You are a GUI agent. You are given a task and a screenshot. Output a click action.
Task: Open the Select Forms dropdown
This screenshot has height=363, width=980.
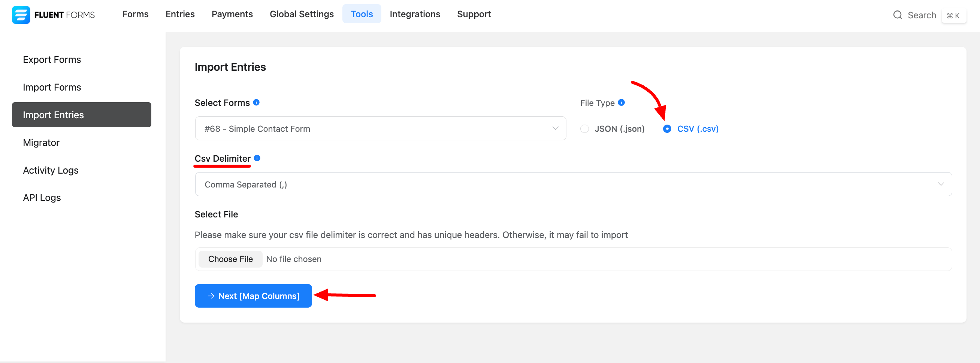point(380,128)
